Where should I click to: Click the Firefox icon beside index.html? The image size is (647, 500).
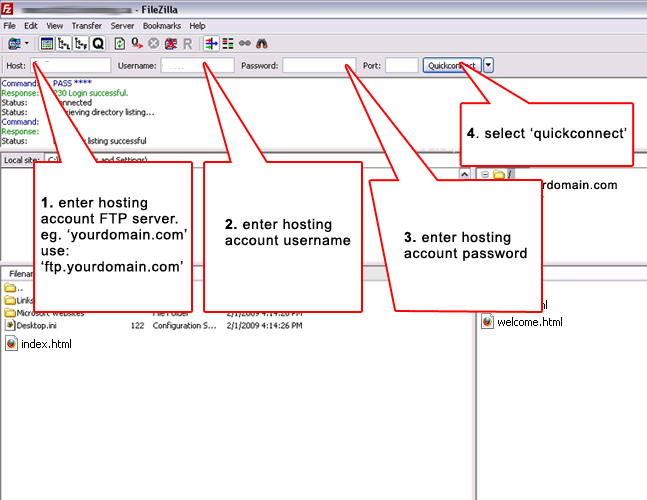(x=11, y=344)
